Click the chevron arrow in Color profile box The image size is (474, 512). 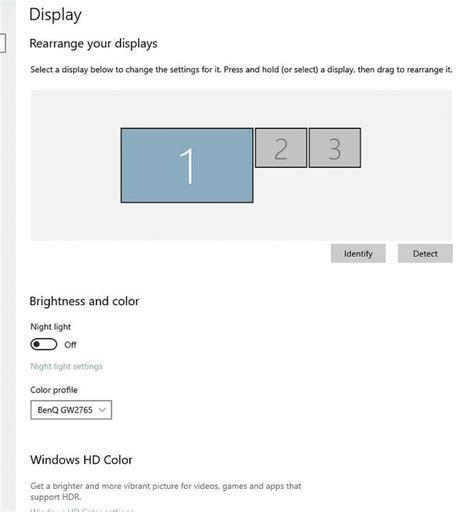[x=102, y=410]
